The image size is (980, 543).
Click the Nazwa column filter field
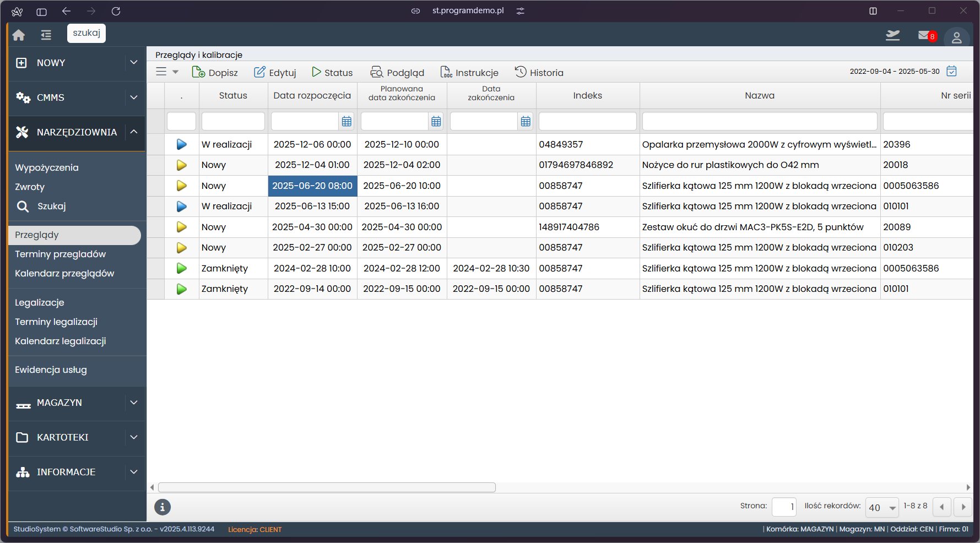click(759, 121)
